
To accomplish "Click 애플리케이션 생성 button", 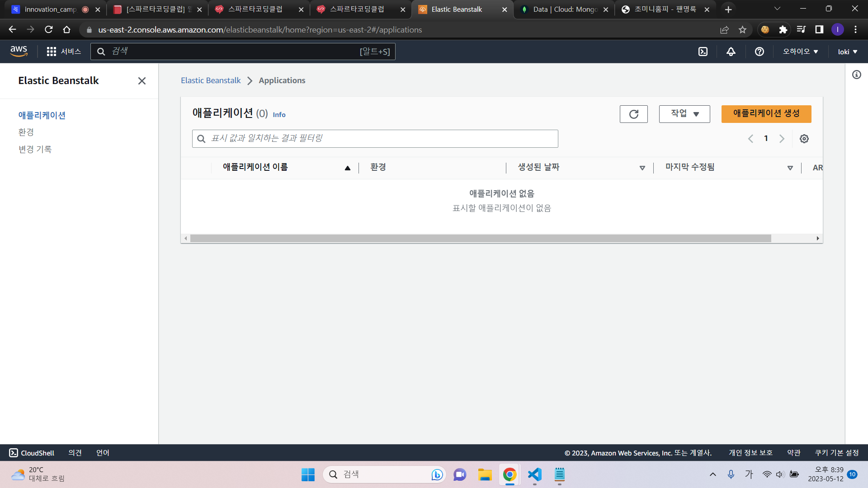I will [x=766, y=114].
